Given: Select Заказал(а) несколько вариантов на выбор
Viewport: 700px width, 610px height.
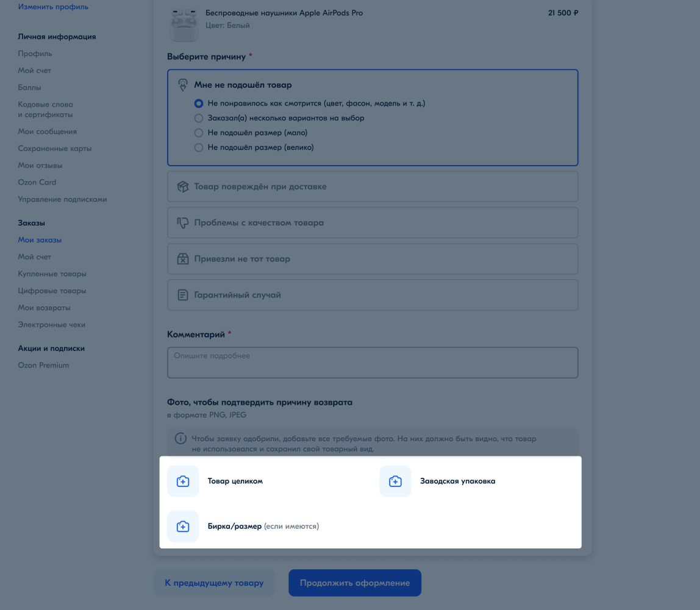Looking at the screenshot, I should pyautogui.click(x=279, y=118).
